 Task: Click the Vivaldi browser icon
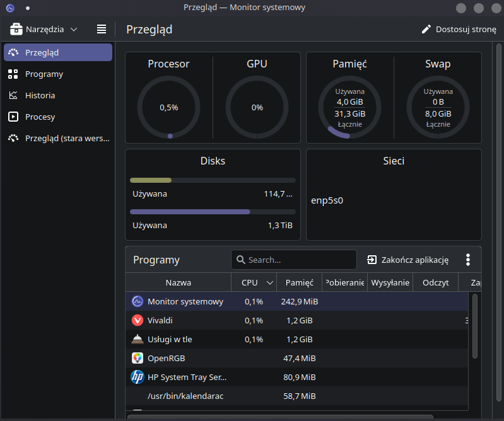click(138, 320)
